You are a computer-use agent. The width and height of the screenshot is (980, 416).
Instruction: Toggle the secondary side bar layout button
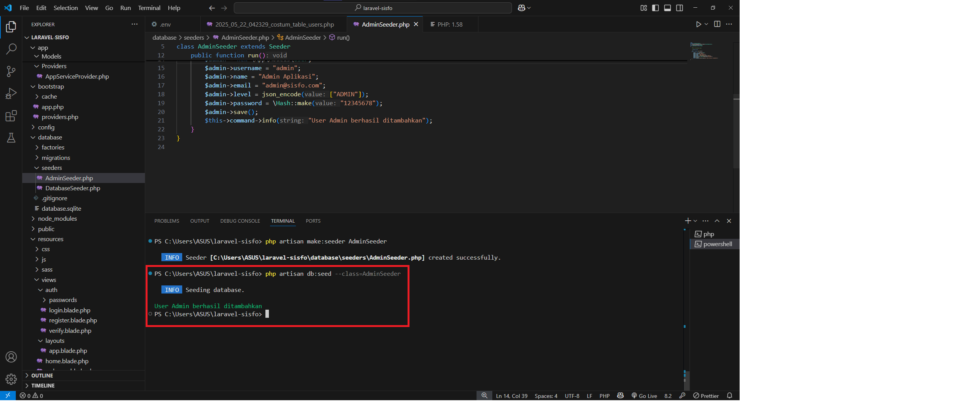680,8
